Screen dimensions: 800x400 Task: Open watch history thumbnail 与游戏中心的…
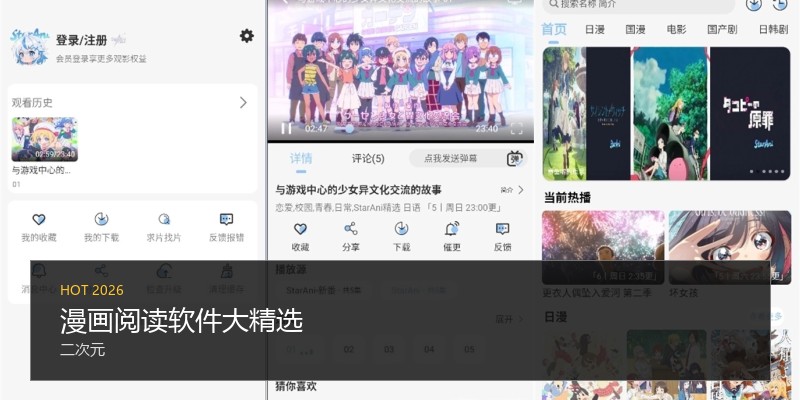pos(44,139)
